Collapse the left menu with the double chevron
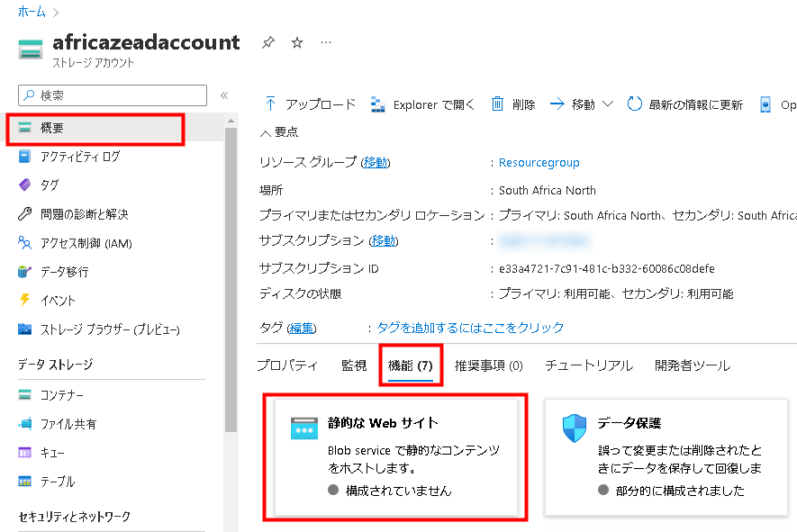Screen dimensions: 797x532 [224, 95]
